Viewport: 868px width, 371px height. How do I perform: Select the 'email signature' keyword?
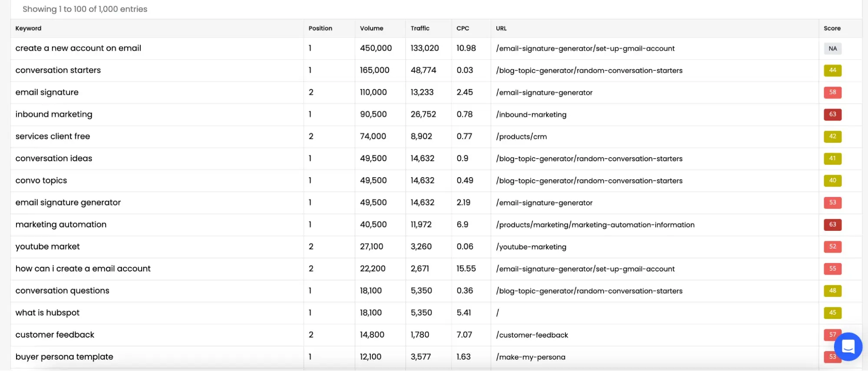coord(47,92)
